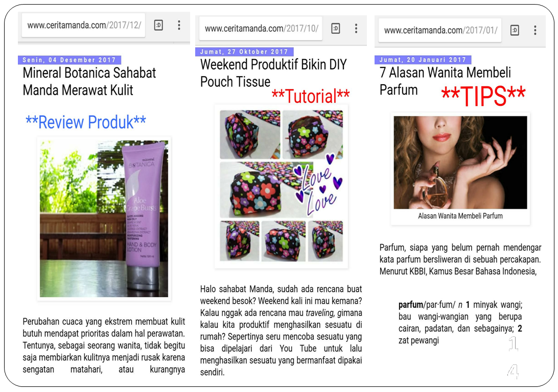Open tab switcher beside the 2017/01 URL
The width and height of the screenshot is (558, 392).
pos(515,30)
